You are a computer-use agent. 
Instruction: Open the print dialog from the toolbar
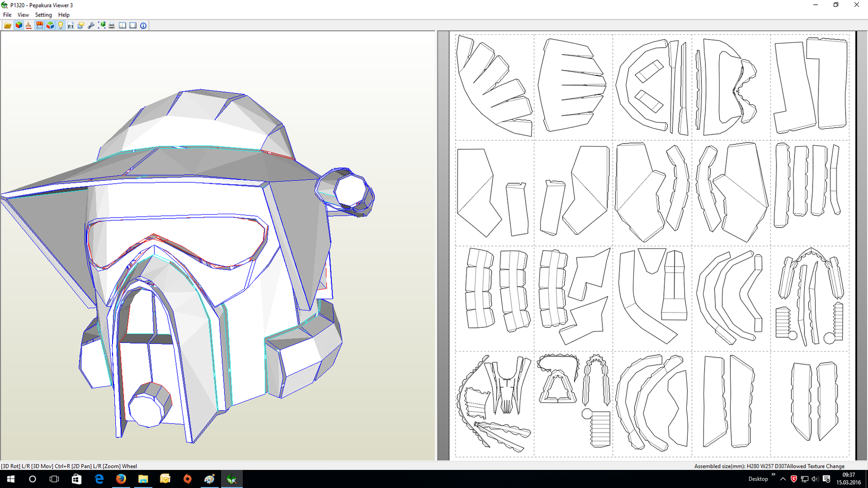[111, 25]
